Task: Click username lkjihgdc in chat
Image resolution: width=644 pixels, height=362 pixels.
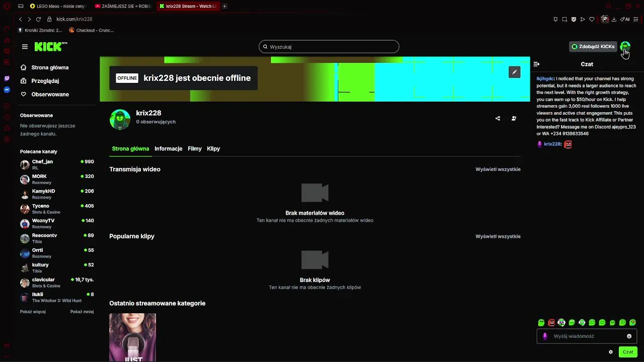Action: [x=545, y=79]
